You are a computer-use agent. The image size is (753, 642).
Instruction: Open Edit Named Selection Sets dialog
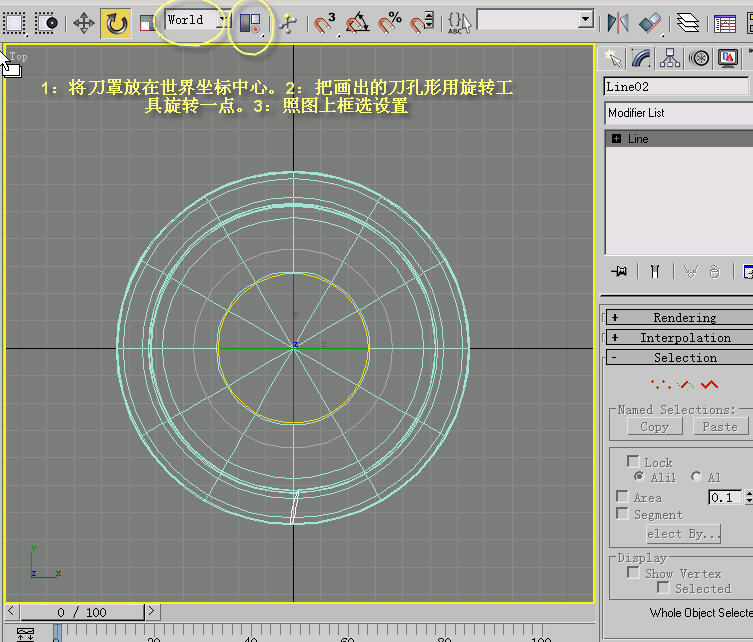point(459,23)
